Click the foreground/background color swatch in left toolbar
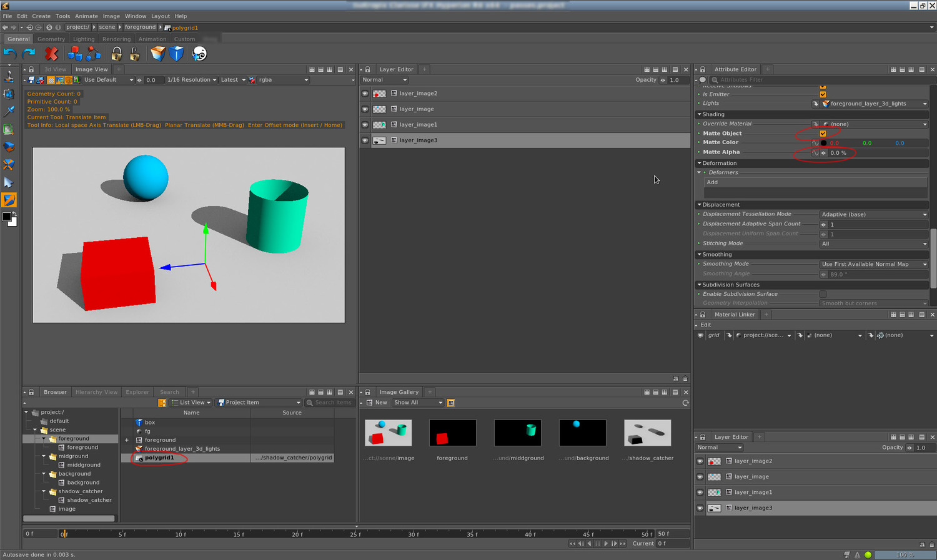The width and height of the screenshot is (937, 560). tap(9, 219)
